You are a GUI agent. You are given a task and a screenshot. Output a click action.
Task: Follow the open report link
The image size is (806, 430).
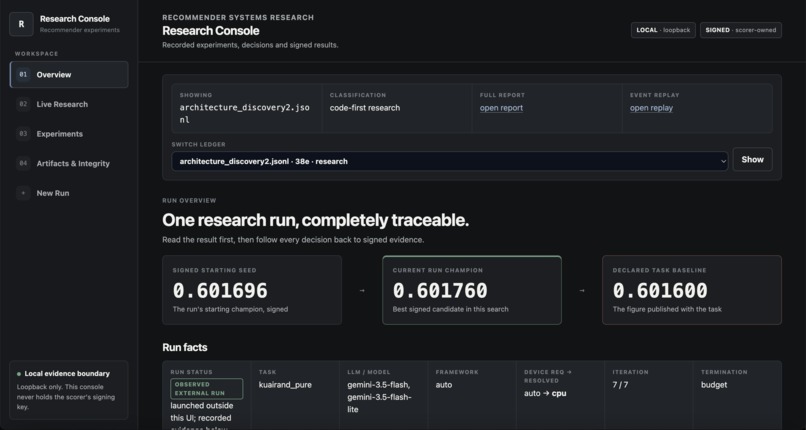pyautogui.click(x=501, y=108)
